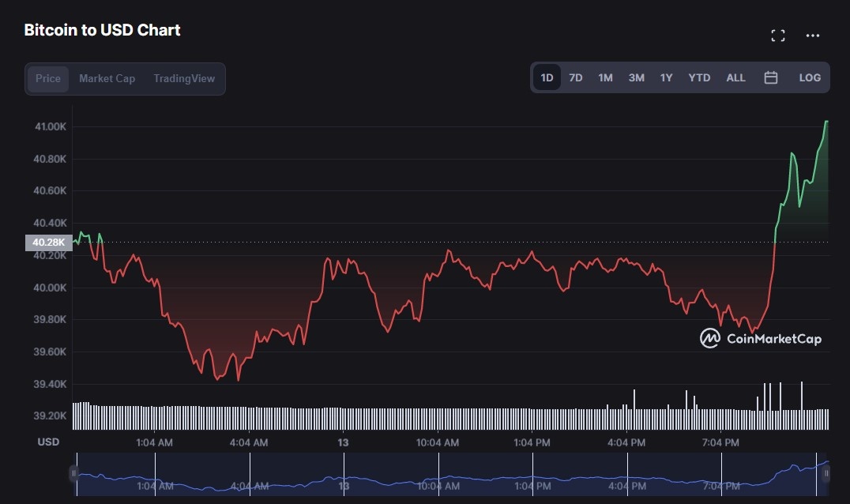Open the three-dot more options menu
The height and width of the screenshot is (504, 850).
[x=812, y=36]
